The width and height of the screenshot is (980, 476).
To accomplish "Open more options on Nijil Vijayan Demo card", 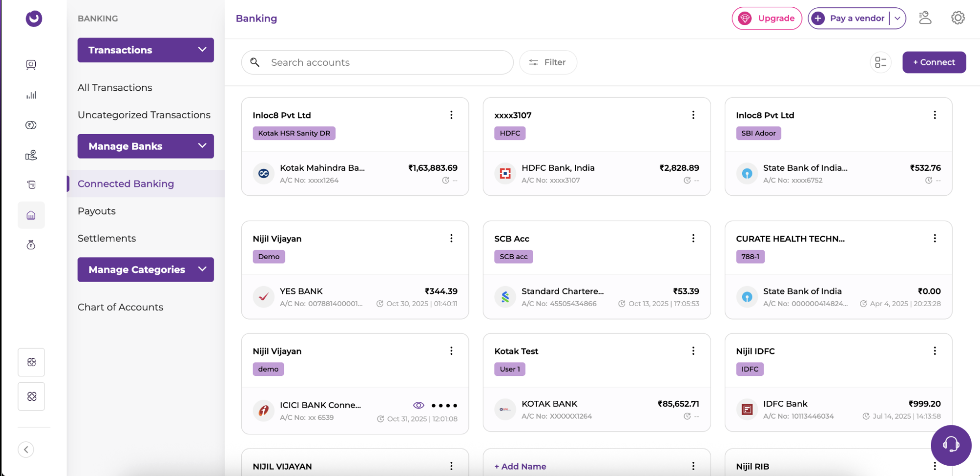I will 451,238.
